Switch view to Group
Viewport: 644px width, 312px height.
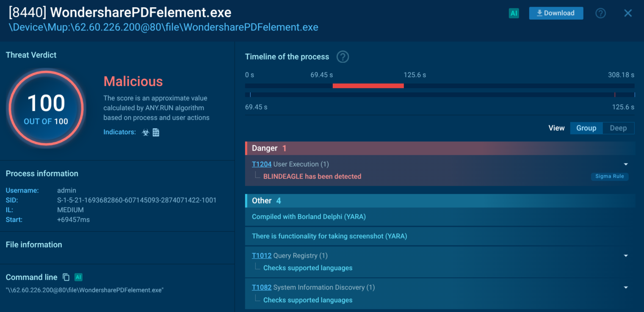[586, 128]
